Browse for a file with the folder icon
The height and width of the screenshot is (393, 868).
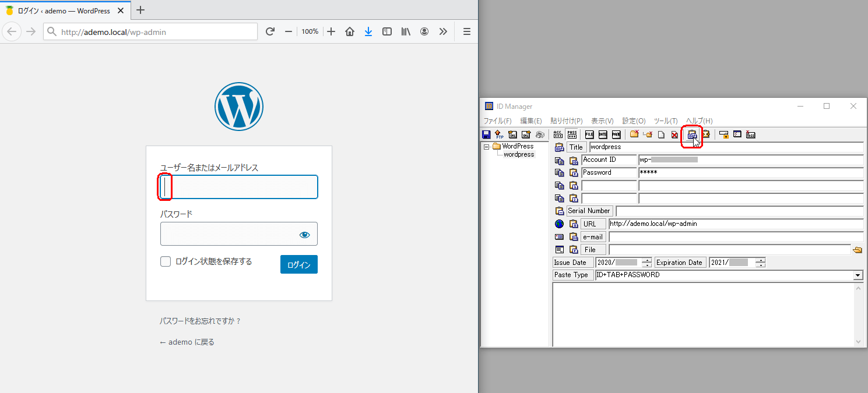(858, 250)
